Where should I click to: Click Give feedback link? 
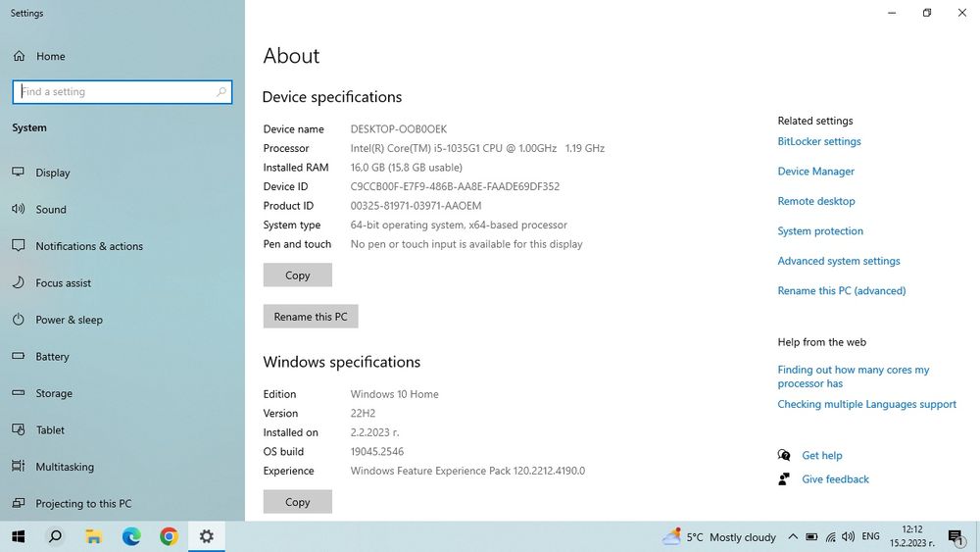[835, 478]
